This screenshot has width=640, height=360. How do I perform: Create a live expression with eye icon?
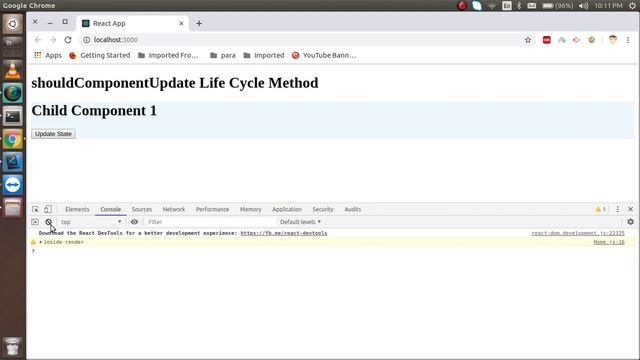point(134,222)
